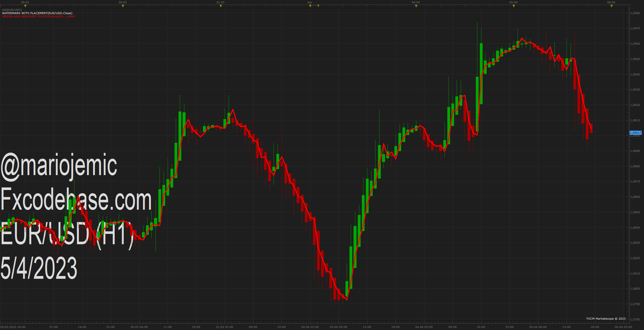Click the 1,0860 price axis label
The image size is (644, 330).
[x=635, y=197]
